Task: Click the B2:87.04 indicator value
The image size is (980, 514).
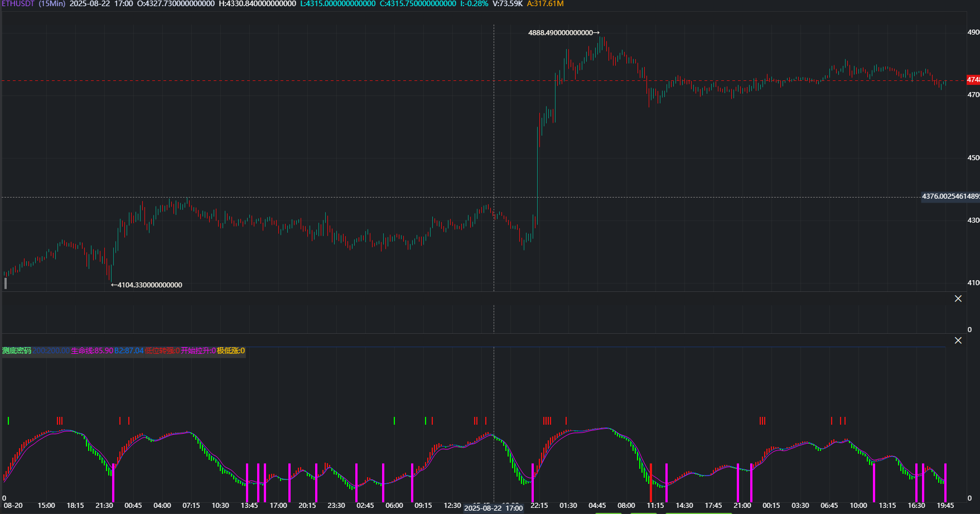Action: point(129,351)
